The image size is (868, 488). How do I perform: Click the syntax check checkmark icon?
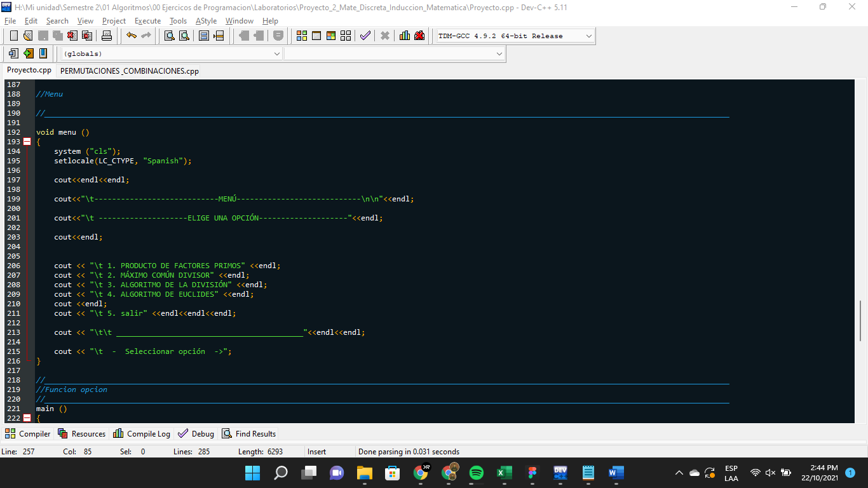[x=365, y=36]
